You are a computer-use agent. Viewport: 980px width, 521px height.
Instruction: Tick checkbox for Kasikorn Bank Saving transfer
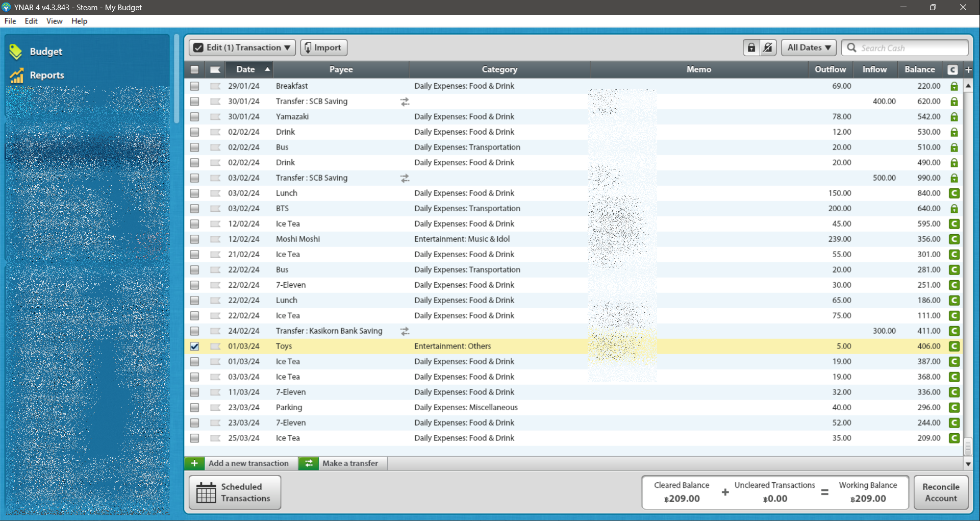tap(194, 331)
